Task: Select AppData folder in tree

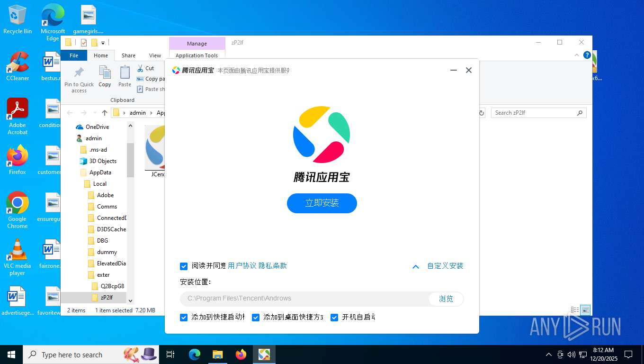Action: [x=100, y=173]
